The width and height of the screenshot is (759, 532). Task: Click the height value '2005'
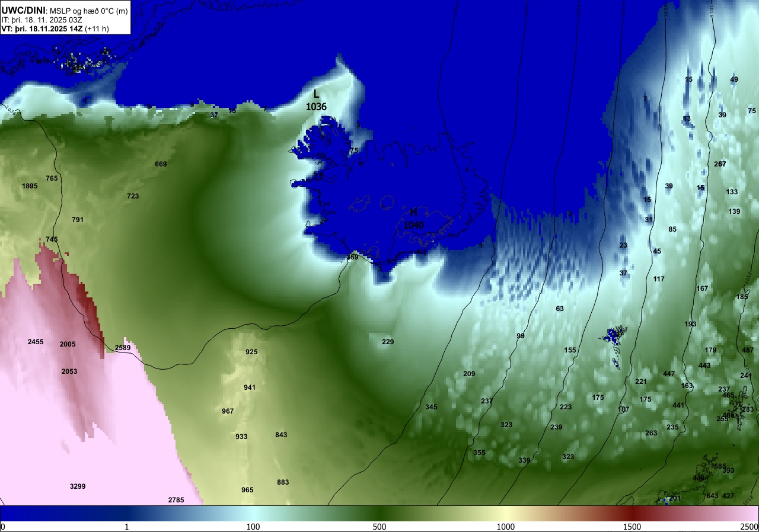pyautogui.click(x=68, y=344)
